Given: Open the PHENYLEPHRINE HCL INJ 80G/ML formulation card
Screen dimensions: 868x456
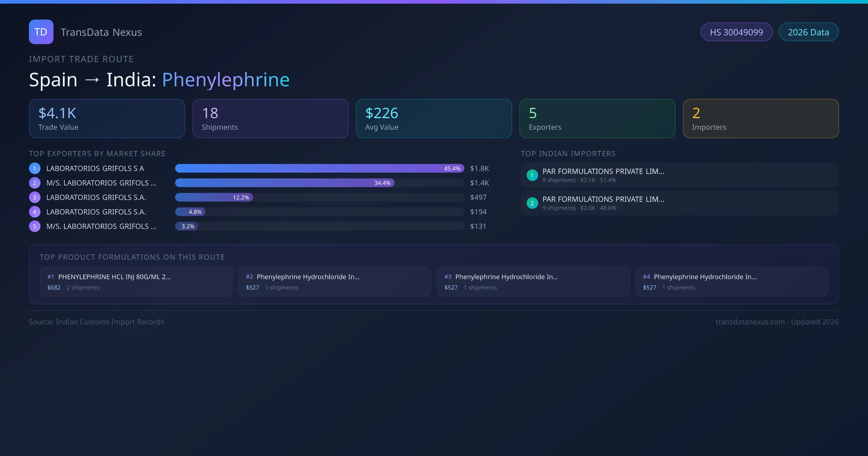Looking at the screenshot, I should click(136, 282).
